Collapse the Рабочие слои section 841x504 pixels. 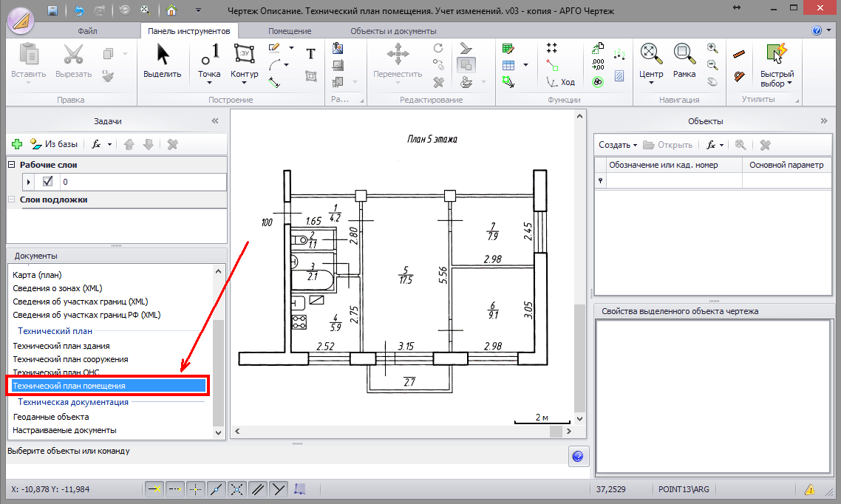11,165
